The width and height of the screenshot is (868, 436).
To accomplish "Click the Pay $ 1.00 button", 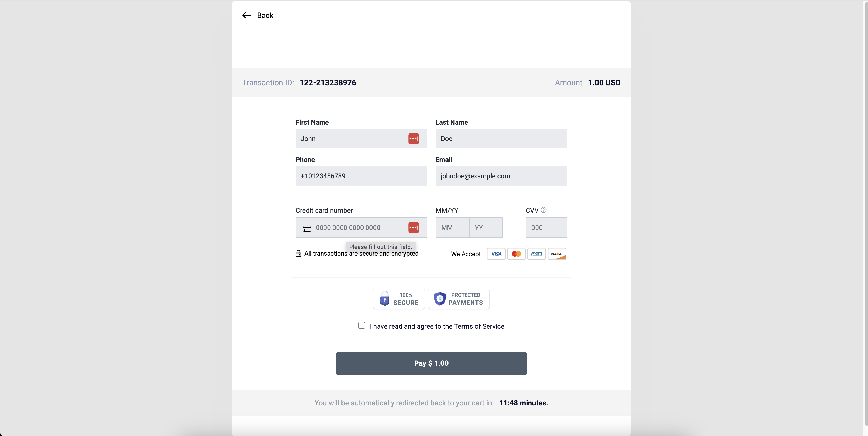I will tap(431, 363).
